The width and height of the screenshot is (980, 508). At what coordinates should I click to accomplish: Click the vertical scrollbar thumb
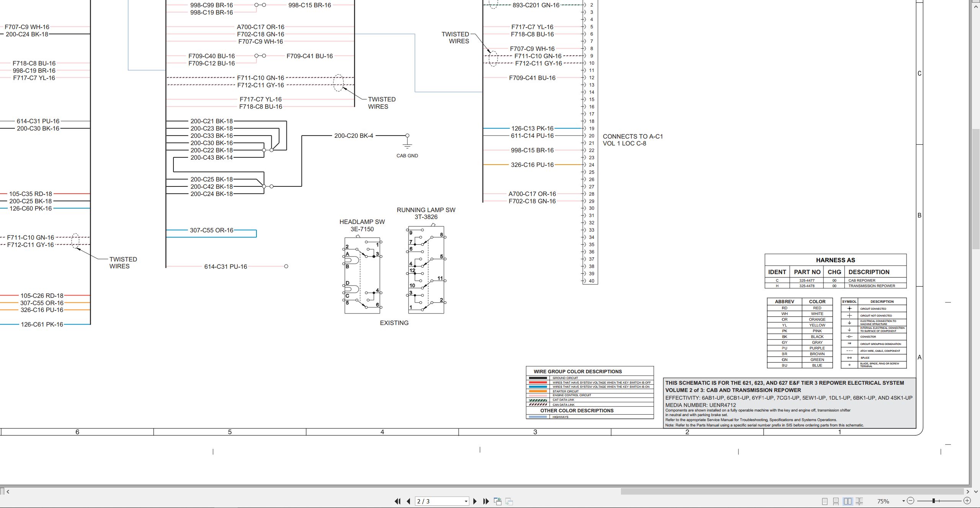click(976, 189)
